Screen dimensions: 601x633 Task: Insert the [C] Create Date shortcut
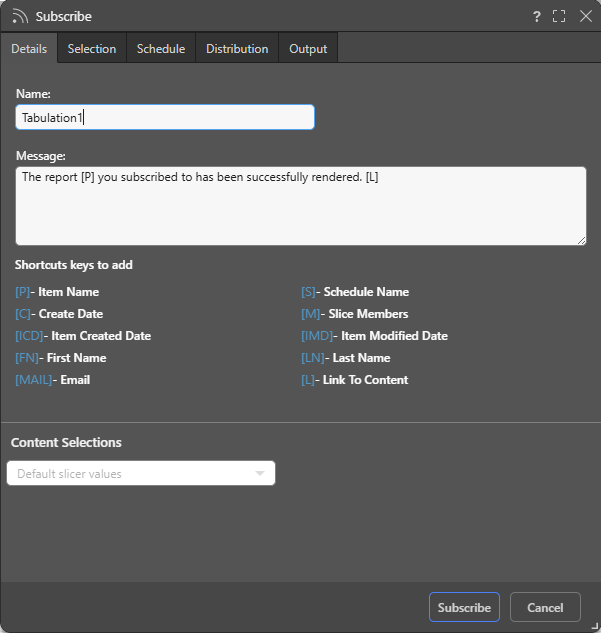coord(23,314)
